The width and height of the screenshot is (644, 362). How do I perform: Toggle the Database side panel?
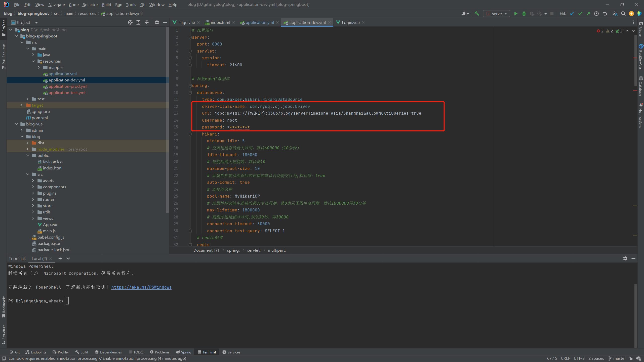point(641,86)
